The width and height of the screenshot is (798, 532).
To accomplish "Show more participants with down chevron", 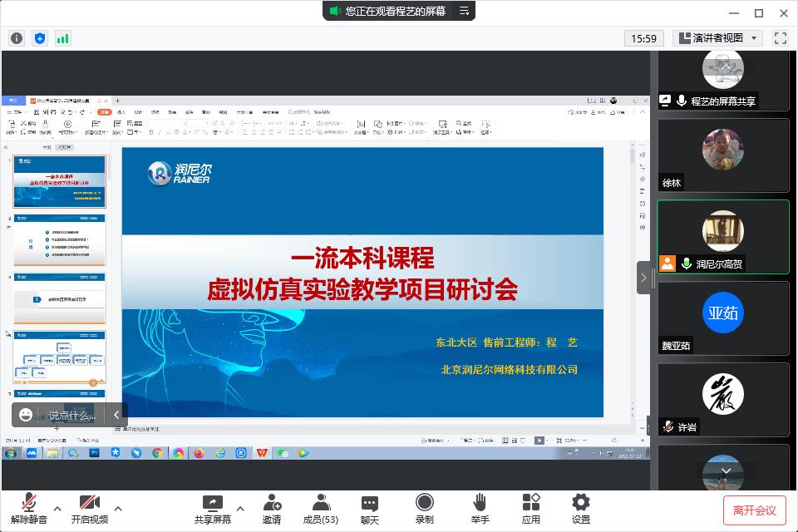I will click(x=727, y=471).
